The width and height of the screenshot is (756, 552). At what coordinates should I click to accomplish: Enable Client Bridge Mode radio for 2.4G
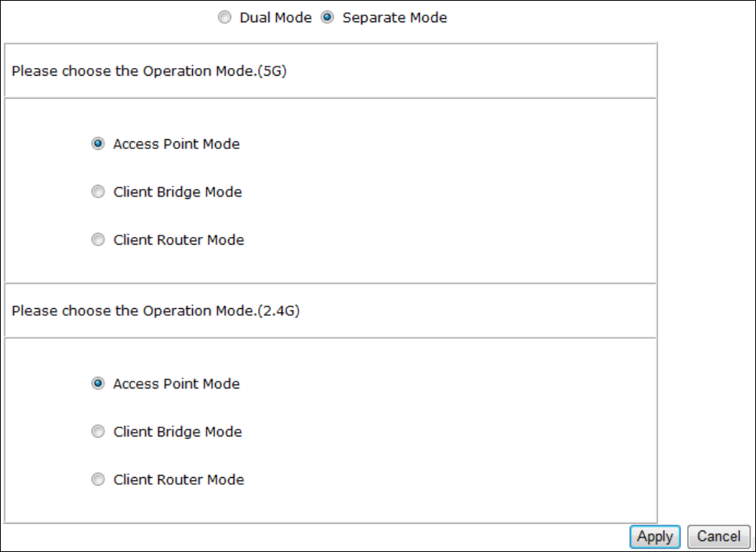click(98, 432)
